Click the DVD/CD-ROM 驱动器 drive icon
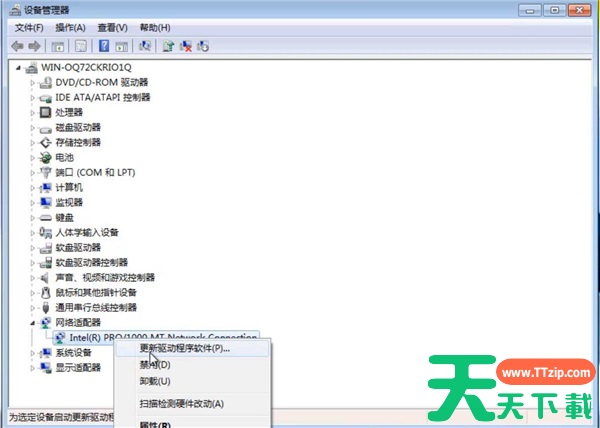The image size is (600, 428). tap(46, 82)
